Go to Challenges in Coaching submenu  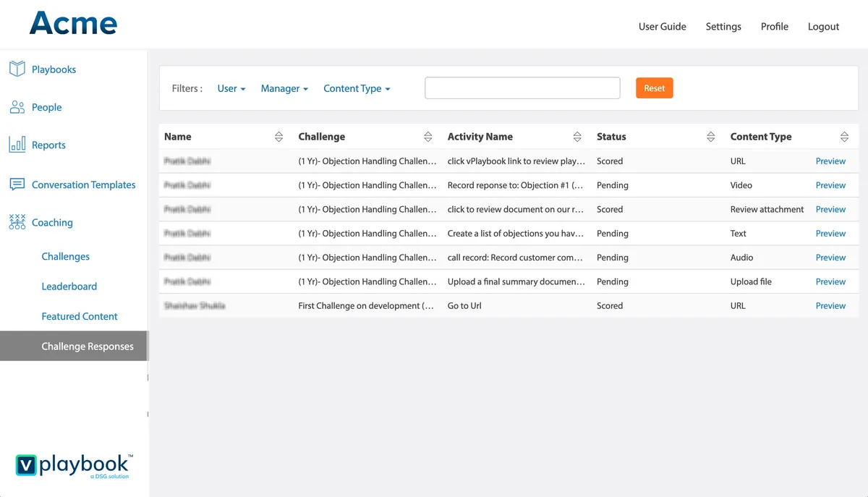pos(66,256)
